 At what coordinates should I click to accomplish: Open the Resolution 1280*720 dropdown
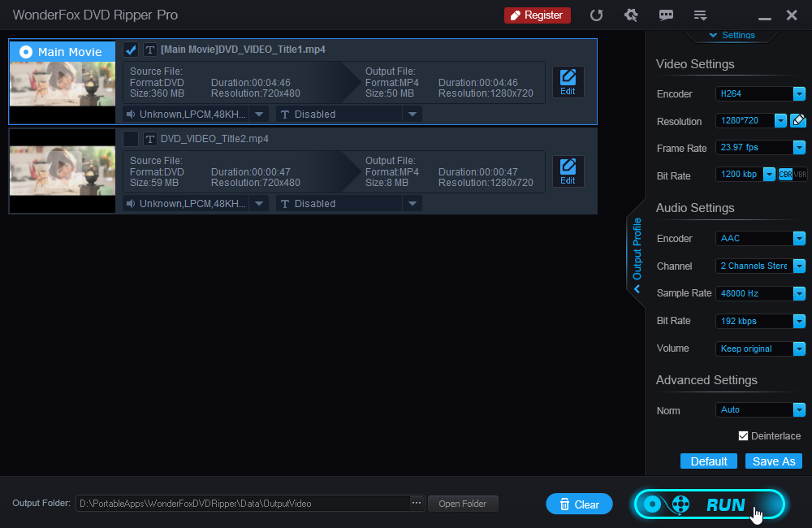tap(780, 121)
